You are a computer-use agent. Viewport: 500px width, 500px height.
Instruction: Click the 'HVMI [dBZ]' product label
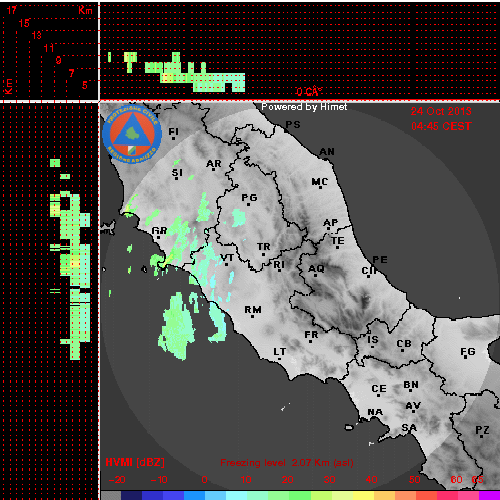tap(135, 462)
